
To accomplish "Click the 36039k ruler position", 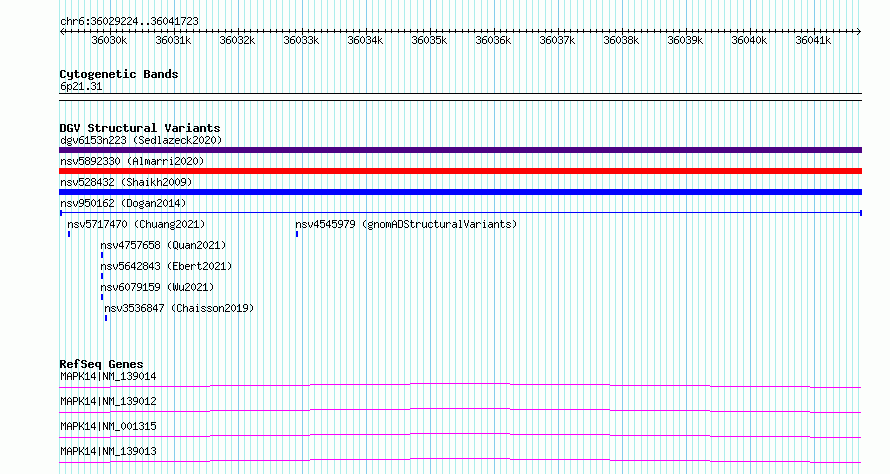I will [686, 40].
